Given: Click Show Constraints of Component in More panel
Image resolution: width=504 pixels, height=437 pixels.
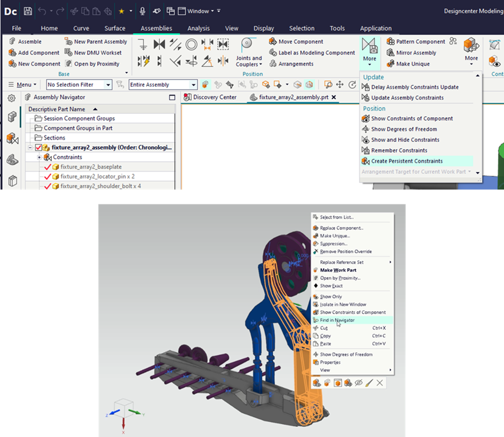Looking at the screenshot, I should 407,119.
